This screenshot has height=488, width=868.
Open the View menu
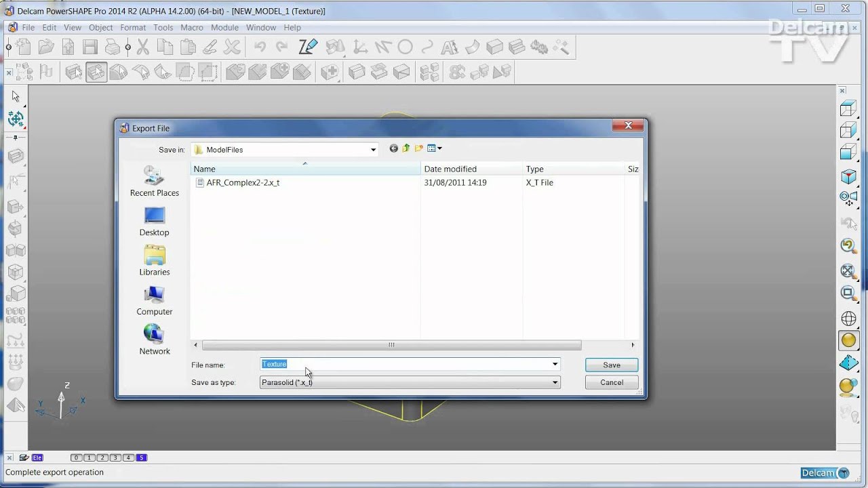point(73,28)
